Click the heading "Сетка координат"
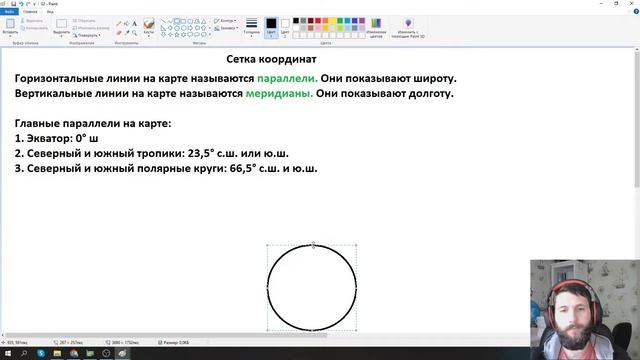The height and width of the screenshot is (360, 640). click(x=271, y=59)
